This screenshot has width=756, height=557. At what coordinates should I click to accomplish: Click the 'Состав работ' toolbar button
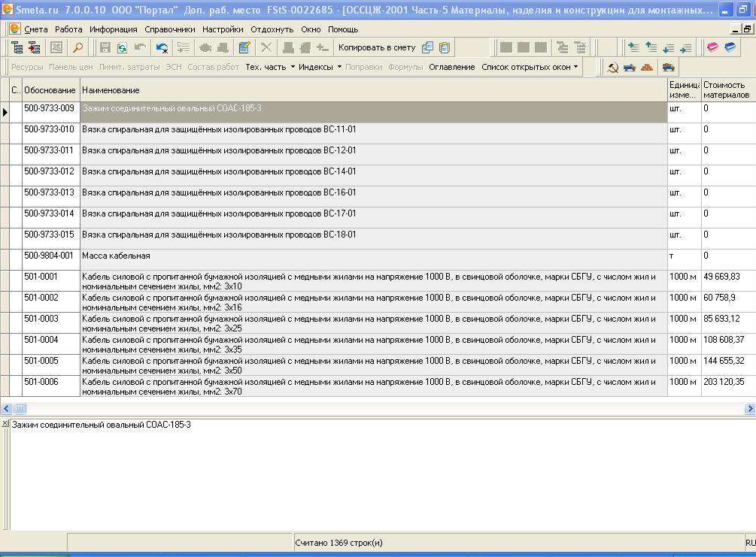213,67
